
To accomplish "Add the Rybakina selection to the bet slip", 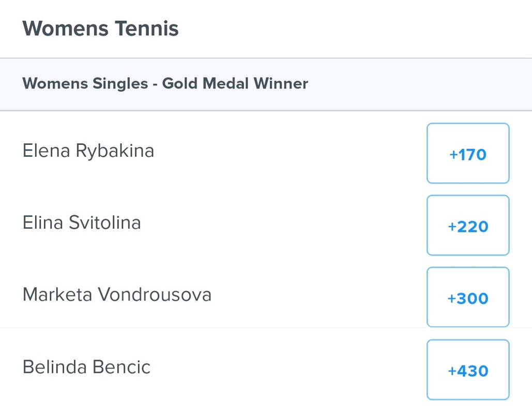I will [x=468, y=153].
